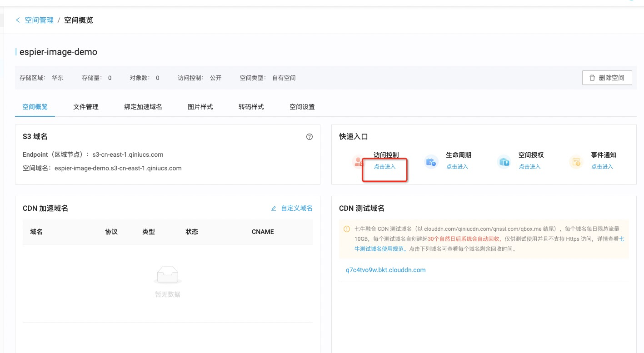Click the bucket authorization icon
Viewport: 644px width, 353px height.
[504, 162]
